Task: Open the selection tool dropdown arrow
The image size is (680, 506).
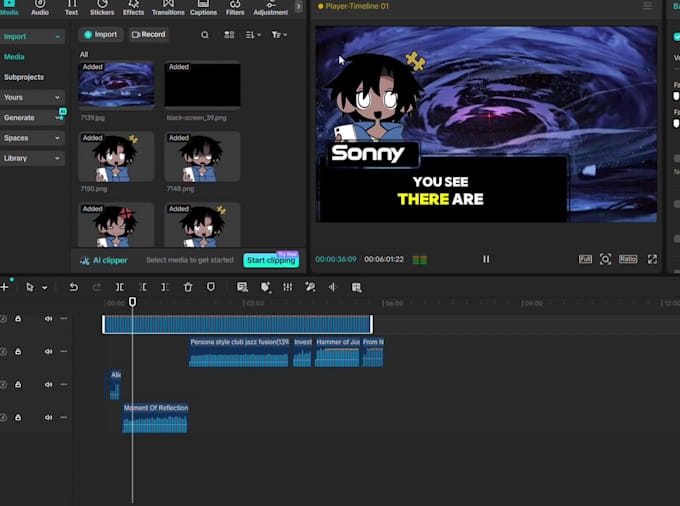Action: (44, 287)
